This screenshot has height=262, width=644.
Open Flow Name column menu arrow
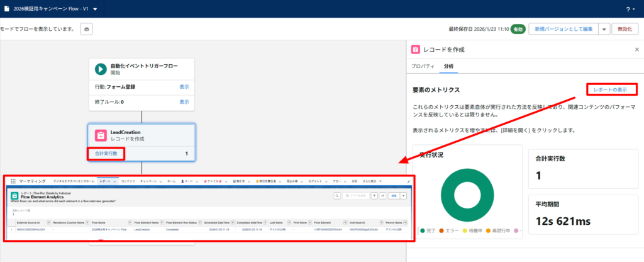[x=130, y=222]
